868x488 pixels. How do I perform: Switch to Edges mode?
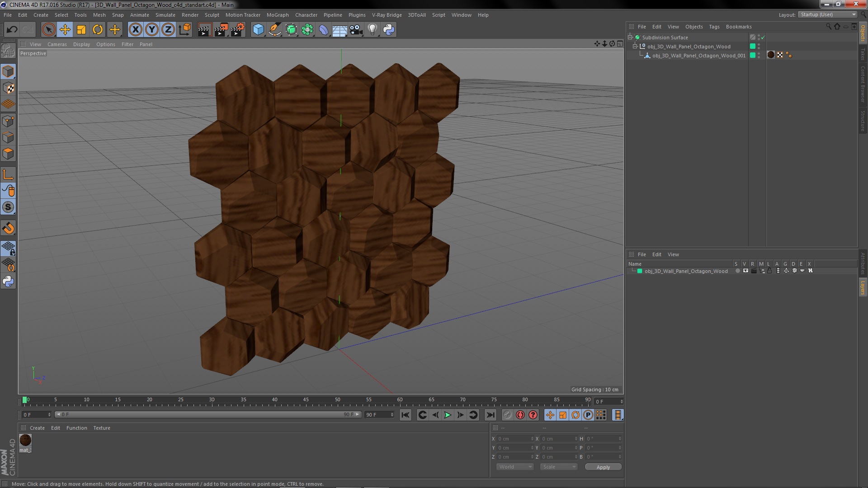tap(8, 137)
